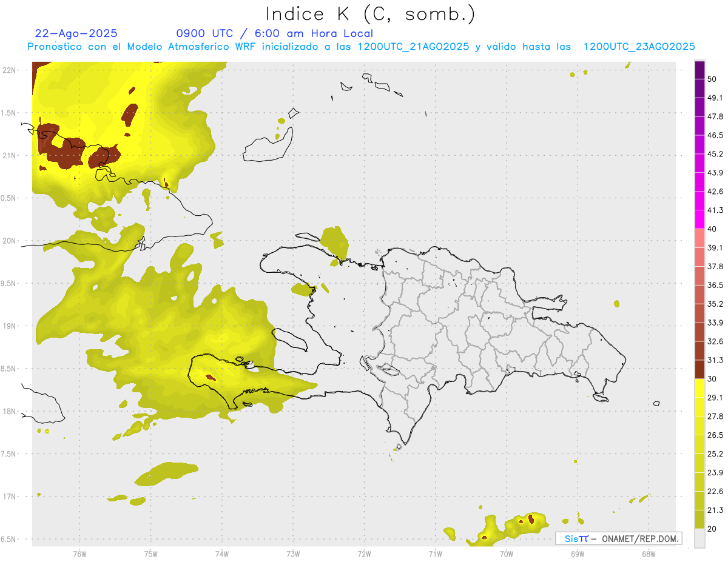
Task: Click the longitude axis label "73W"
Action: click(x=293, y=554)
